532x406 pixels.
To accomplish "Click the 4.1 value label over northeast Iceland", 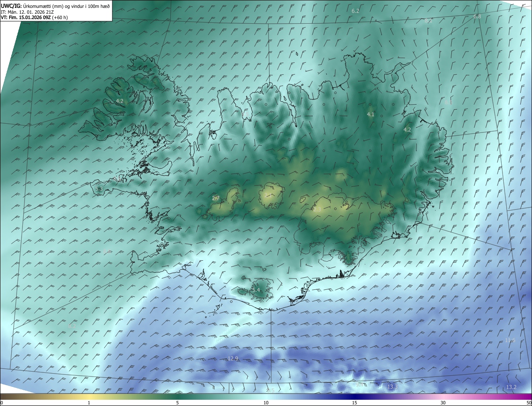I will 370,114.
